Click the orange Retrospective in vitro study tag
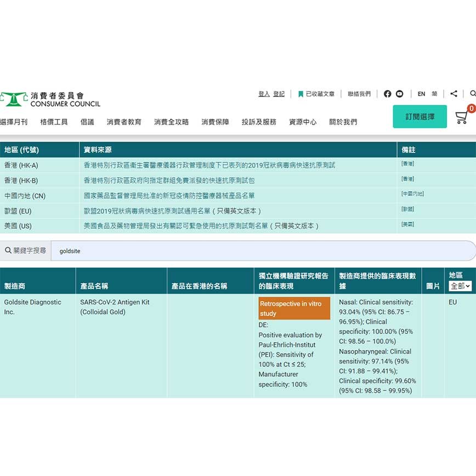Screen dimensions: 476x476 click(294, 308)
